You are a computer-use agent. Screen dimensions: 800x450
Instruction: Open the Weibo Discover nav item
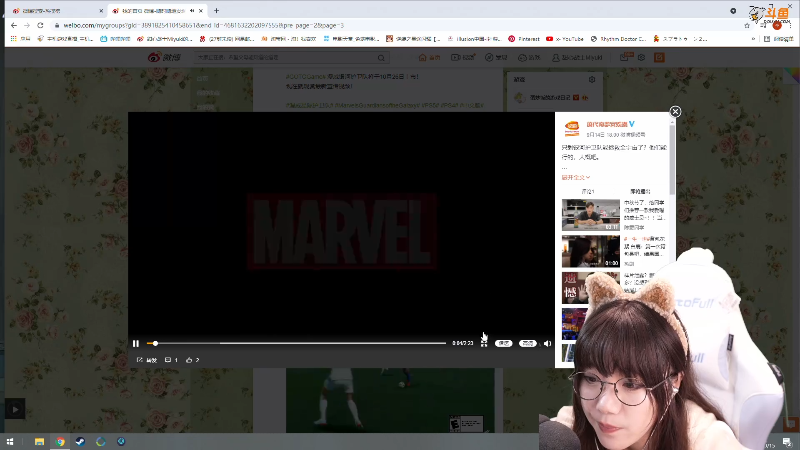click(x=496, y=58)
